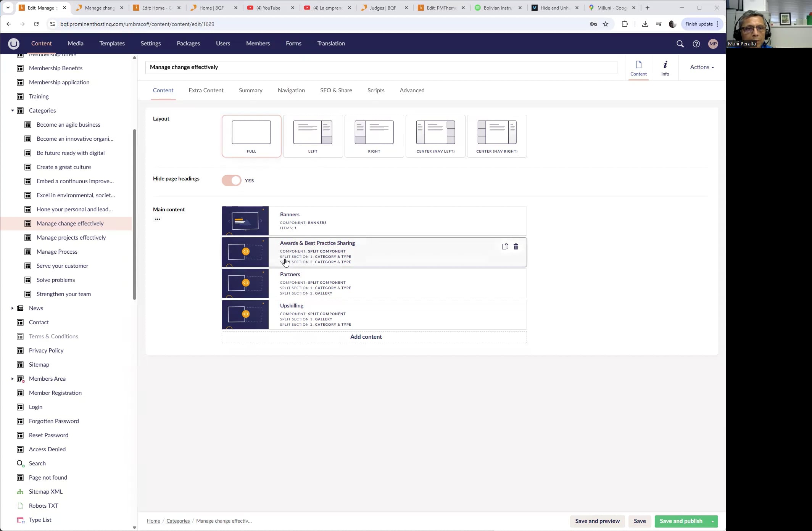Viewport: 812px width, 531px height.
Task: Open the help question mark icon
Action: (x=696, y=44)
